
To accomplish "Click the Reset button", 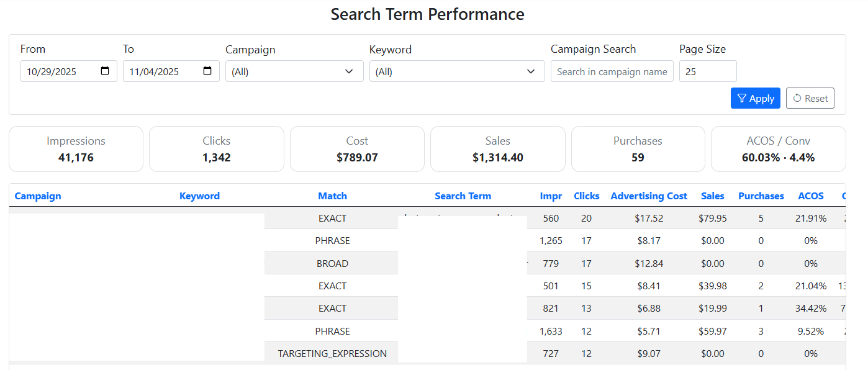I will coord(810,98).
